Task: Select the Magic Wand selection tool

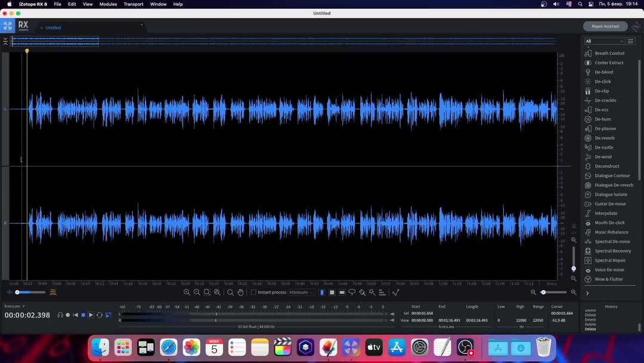Action: [x=371, y=293]
